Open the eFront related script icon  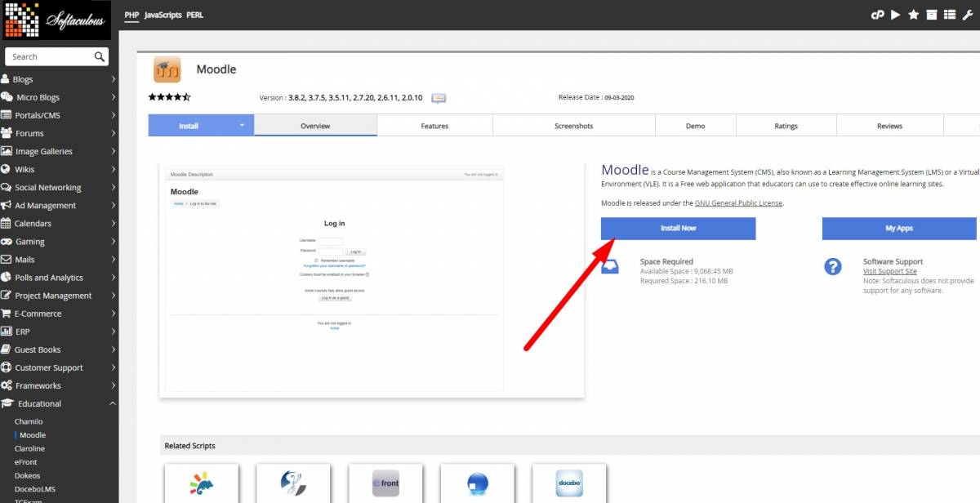[385, 483]
